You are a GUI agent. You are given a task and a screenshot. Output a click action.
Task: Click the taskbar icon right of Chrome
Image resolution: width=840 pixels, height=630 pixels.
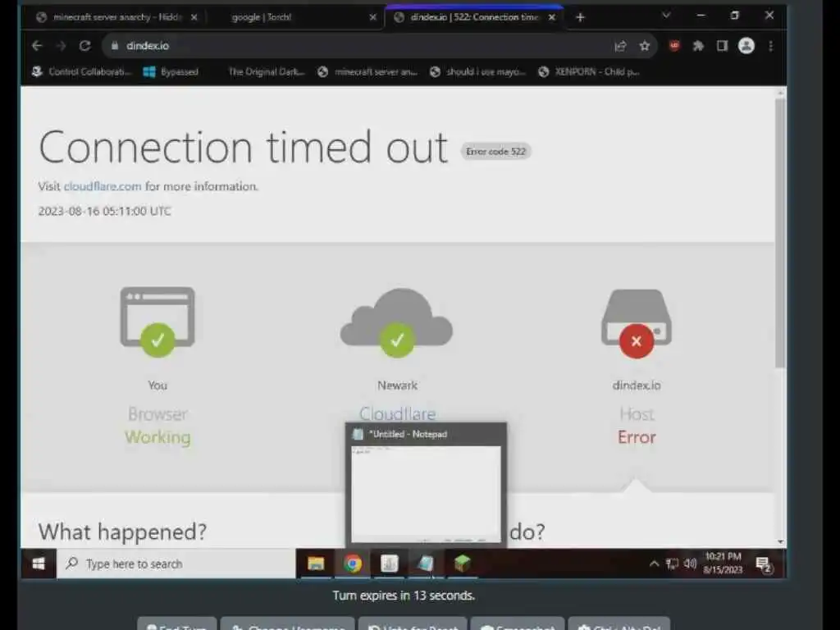point(389,564)
